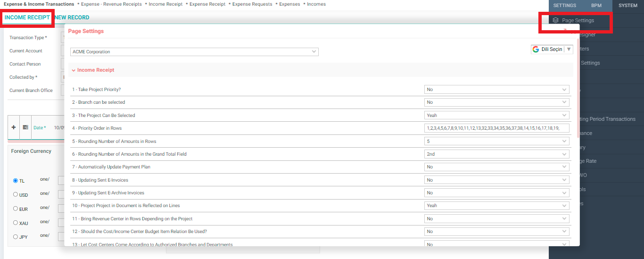Click the Google logo in language selector
The image size is (644, 259).
pos(536,50)
